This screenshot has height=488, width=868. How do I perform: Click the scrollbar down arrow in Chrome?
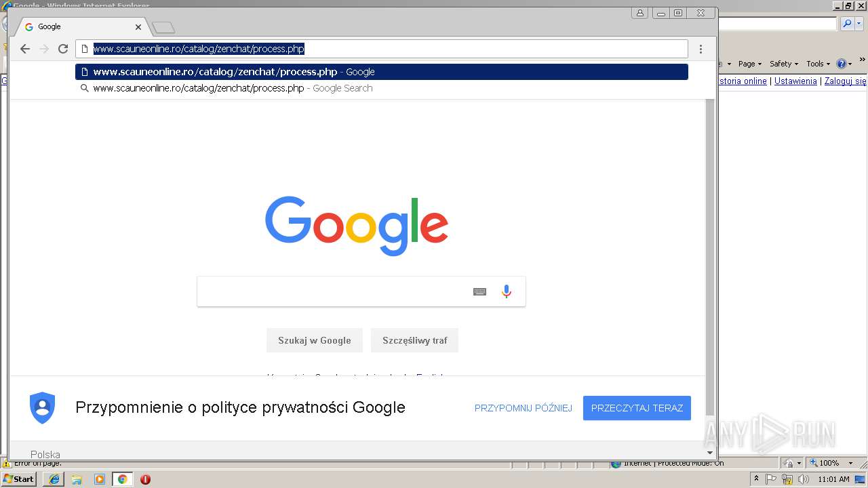point(710,453)
